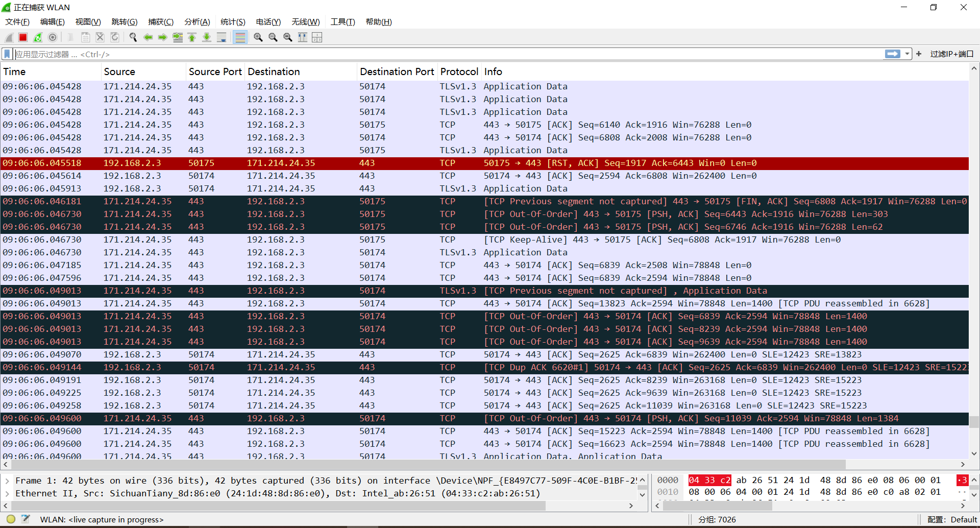The width and height of the screenshot is (980, 528).
Task: Expand the Ethernet II details tree
Action: click(x=7, y=493)
